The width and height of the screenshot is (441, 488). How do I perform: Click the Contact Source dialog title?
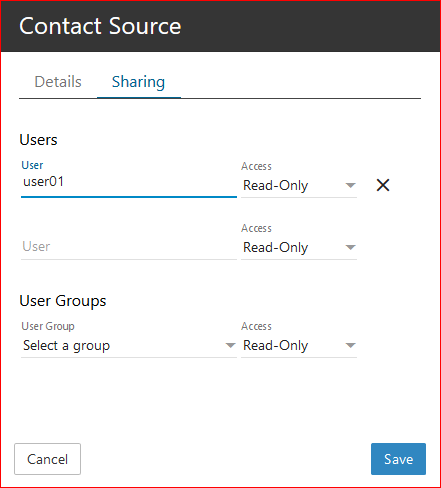(x=100, y=26)
